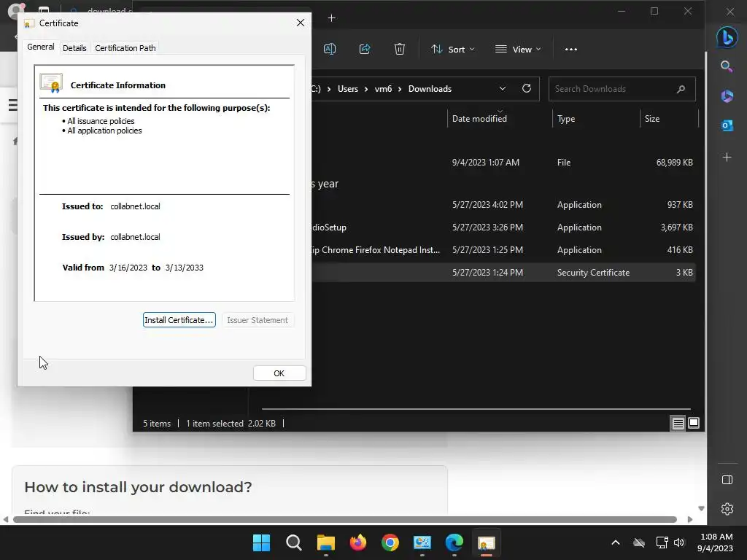747x560 pixels.
Task: Open Edge sidebar settings gear
Action: pyautogui.click(x=727, y=509)
